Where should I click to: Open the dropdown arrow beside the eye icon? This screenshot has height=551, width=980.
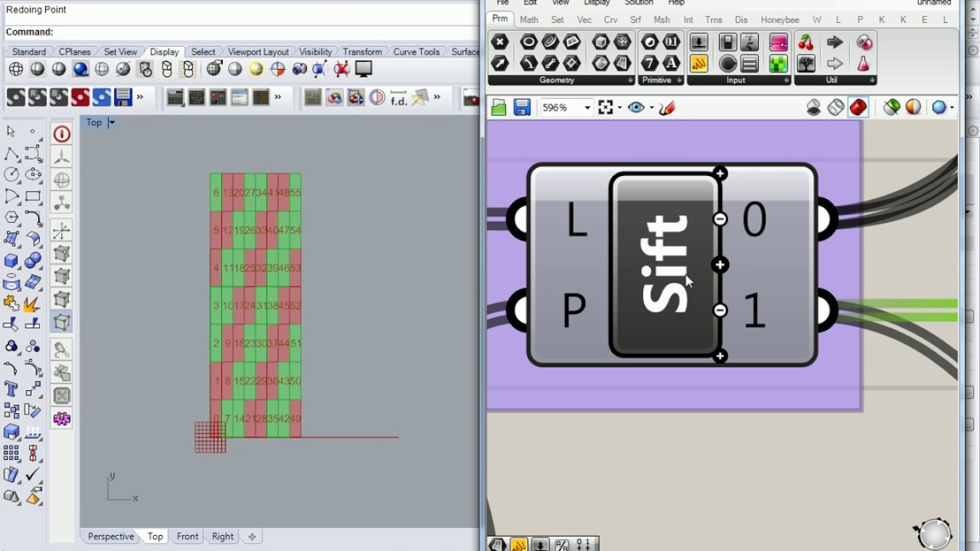click(x=652, y=108)
